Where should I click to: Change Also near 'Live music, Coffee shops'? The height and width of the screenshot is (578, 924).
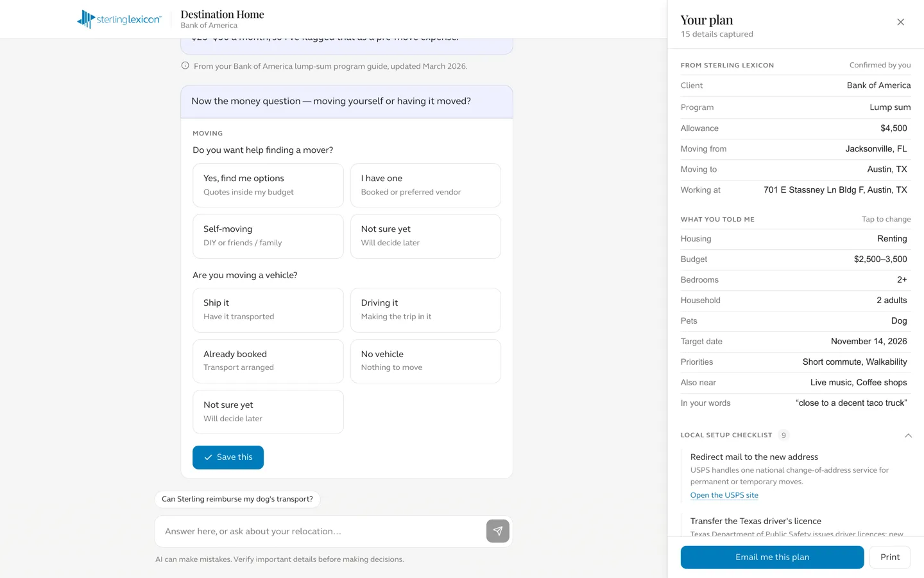tap(859, 383)
